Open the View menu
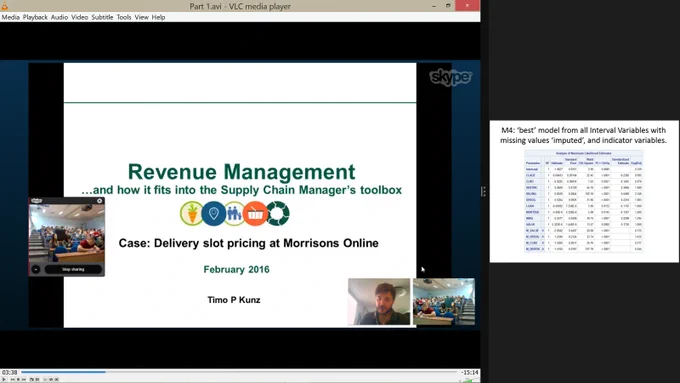Screen dimensions: 680x383 coord(141,17)
